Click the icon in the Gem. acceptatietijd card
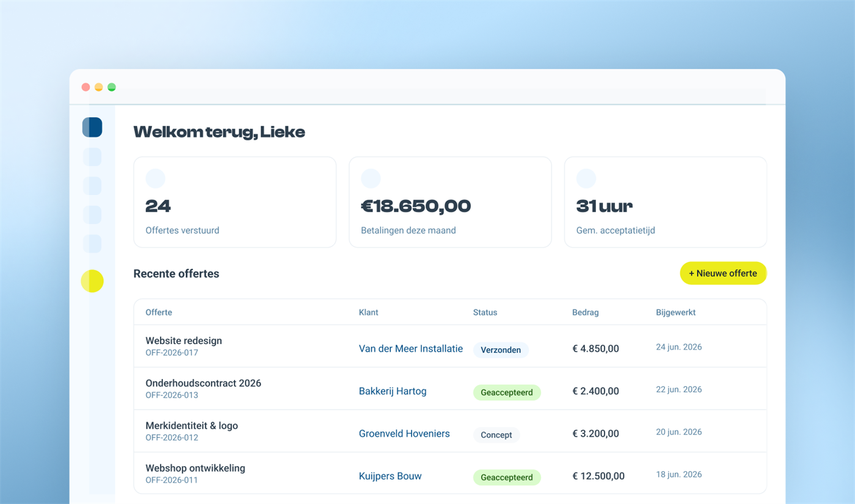Screen dimensions: 855x504 [x=586, y=179]
